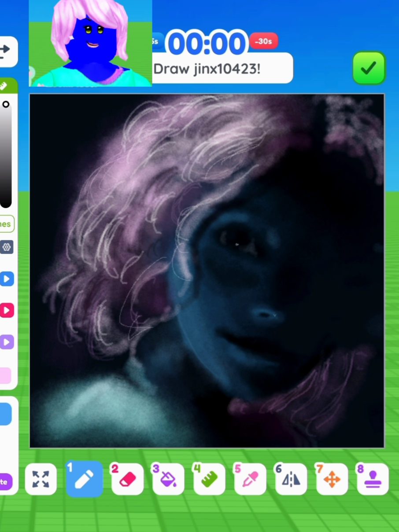Submit drawing with green checkmark button
Image resolution: width=399 pixels, height=532 pixels.
369,68
